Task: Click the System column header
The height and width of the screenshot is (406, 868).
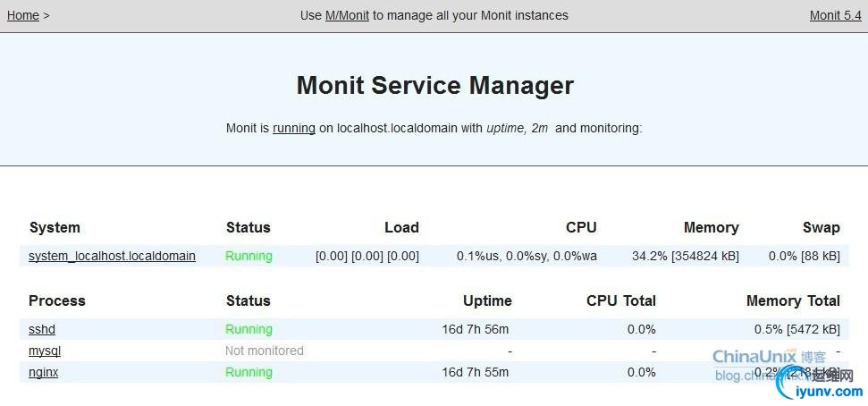Action: (x=55, y=227)
